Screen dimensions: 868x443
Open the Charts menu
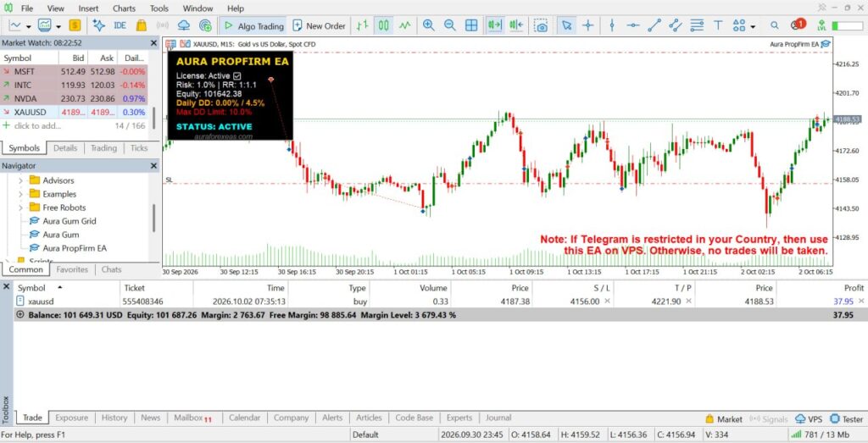point(124,8)
